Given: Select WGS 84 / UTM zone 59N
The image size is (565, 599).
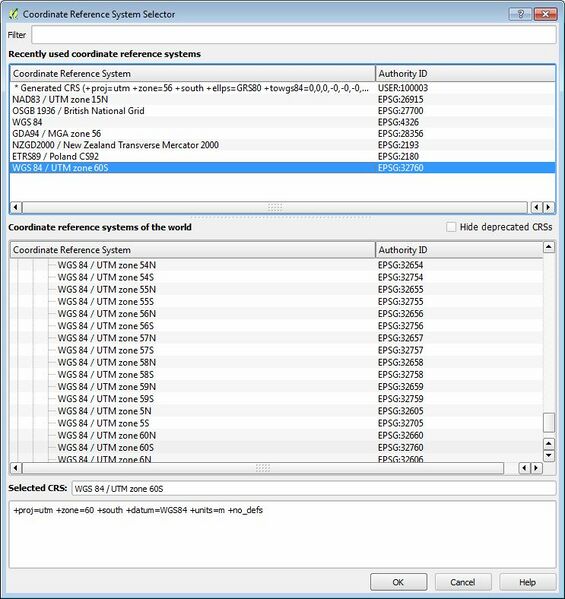Looking at the screenshot, I should coord(107,387).
